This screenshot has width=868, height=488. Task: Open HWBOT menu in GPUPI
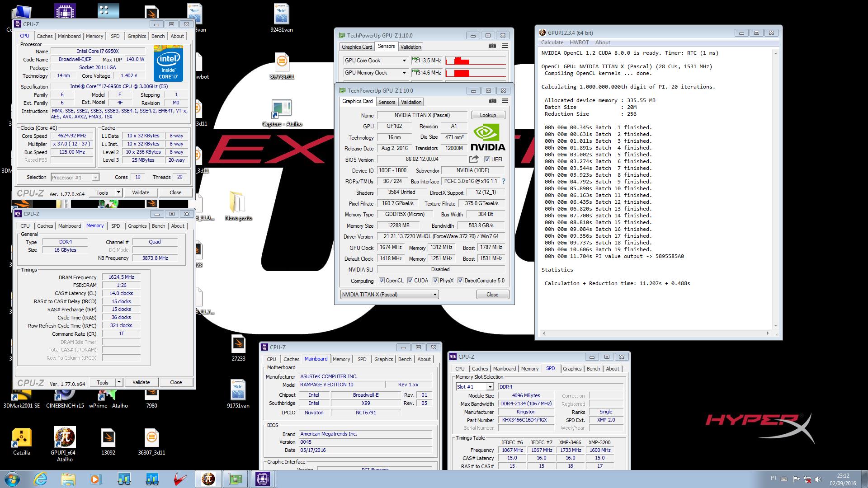coord(579,42)
